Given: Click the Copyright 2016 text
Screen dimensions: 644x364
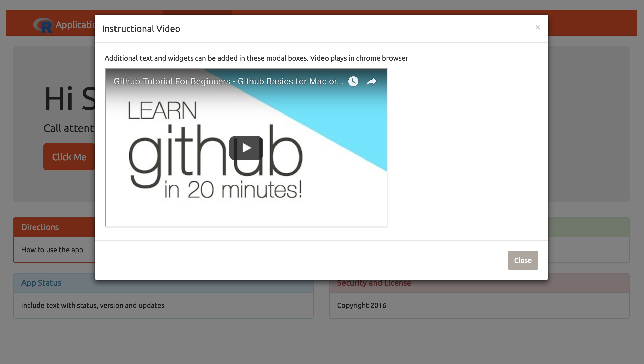Looking at the screenshot, I should 361,305.
